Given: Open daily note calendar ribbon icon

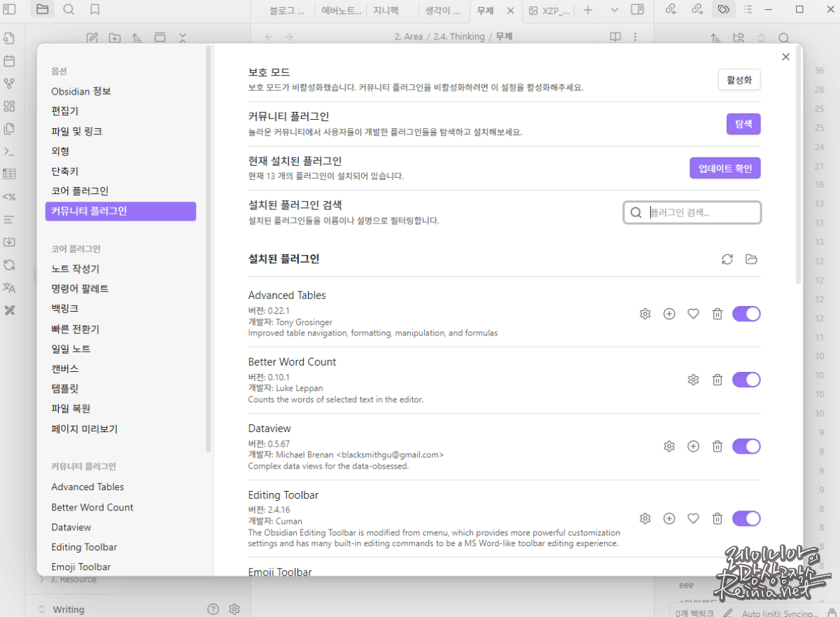Looking at the screenshot, I should coord(9,61).
